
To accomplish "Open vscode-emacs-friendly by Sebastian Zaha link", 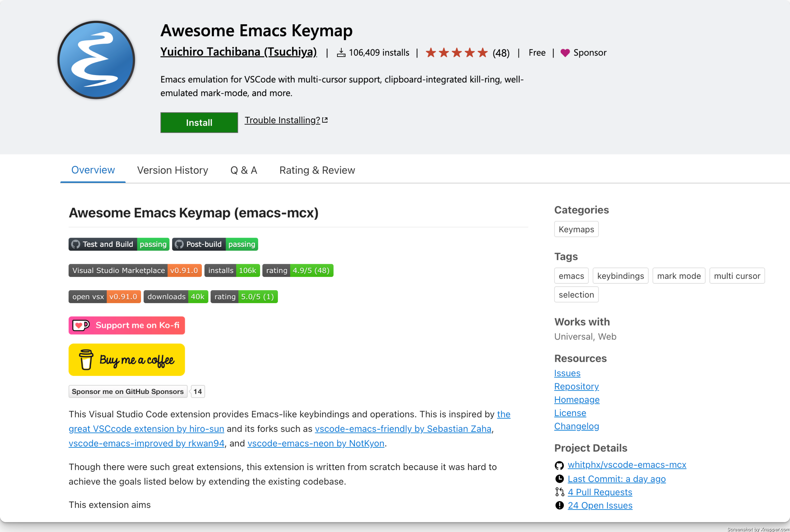I will (x=403, y=429).
